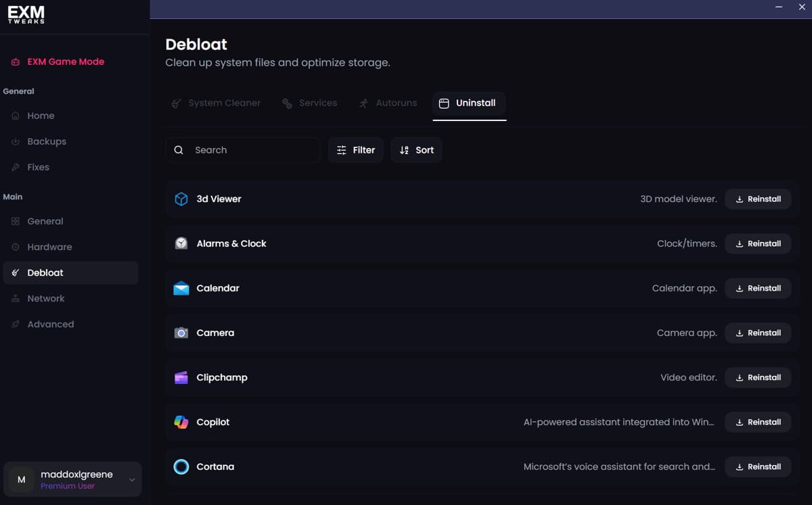The height and width of the screenshot is (505, 812).
Task: Click the Copilot colorful icon
Action: [x=181, y=422]
